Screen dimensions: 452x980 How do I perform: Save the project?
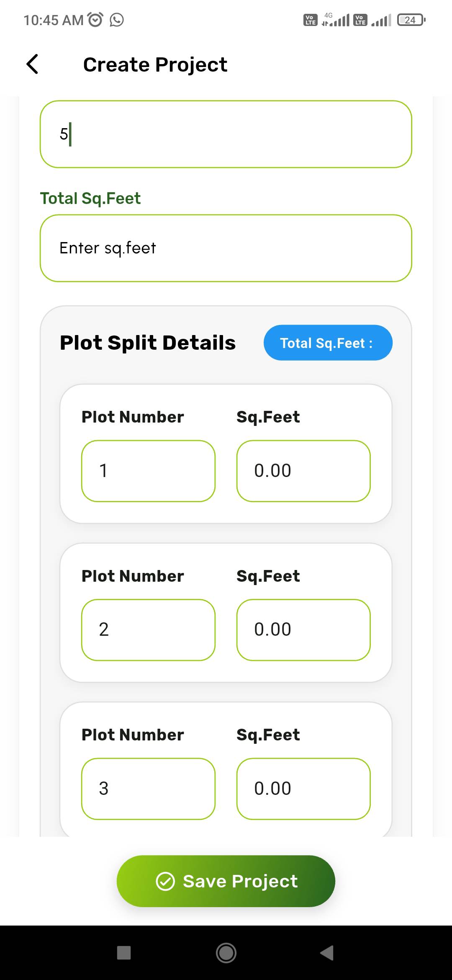226,881
